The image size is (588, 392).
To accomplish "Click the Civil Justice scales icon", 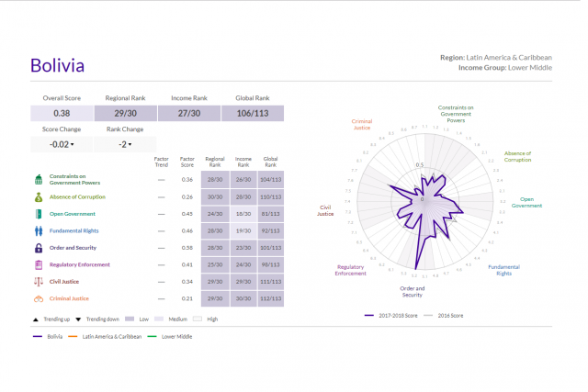I will [x=39, y=281].
